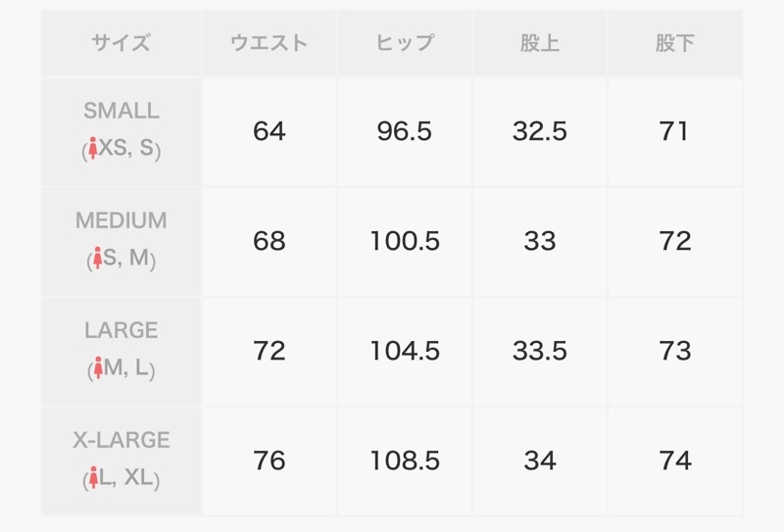
Task: Select the サイズ column header
Action: [x=121, y=43]
